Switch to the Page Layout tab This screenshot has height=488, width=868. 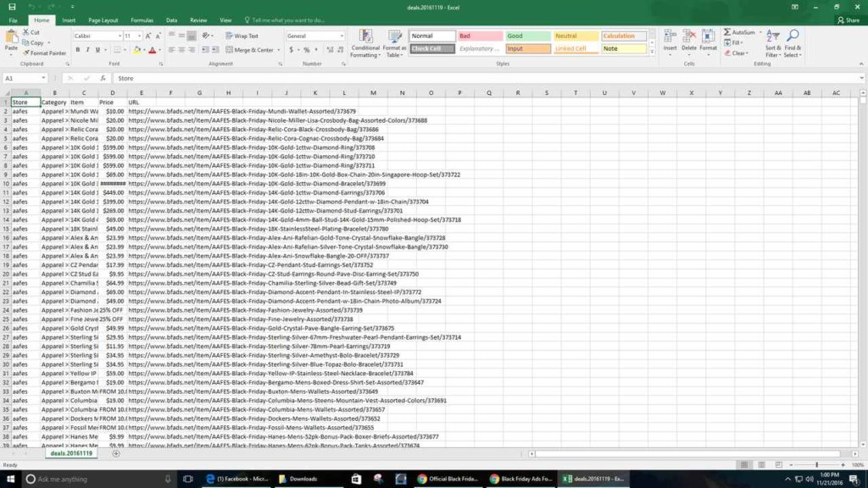tap(103, 20)
